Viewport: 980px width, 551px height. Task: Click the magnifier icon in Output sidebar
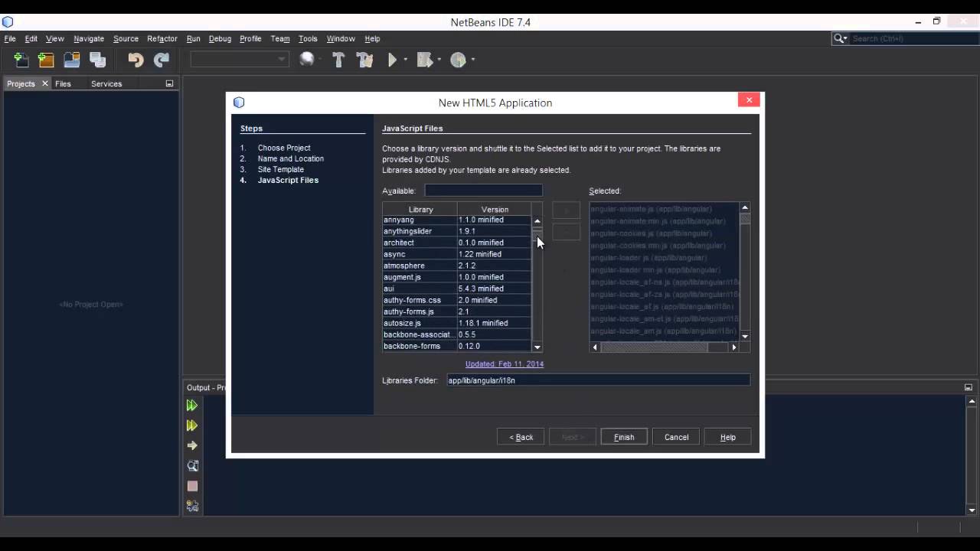pyautogui.click(x=192, y=465)
